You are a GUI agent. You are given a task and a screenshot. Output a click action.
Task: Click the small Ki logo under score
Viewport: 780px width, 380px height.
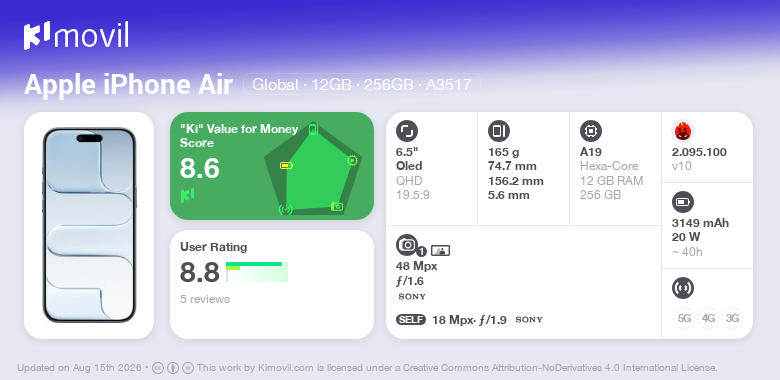188,195
